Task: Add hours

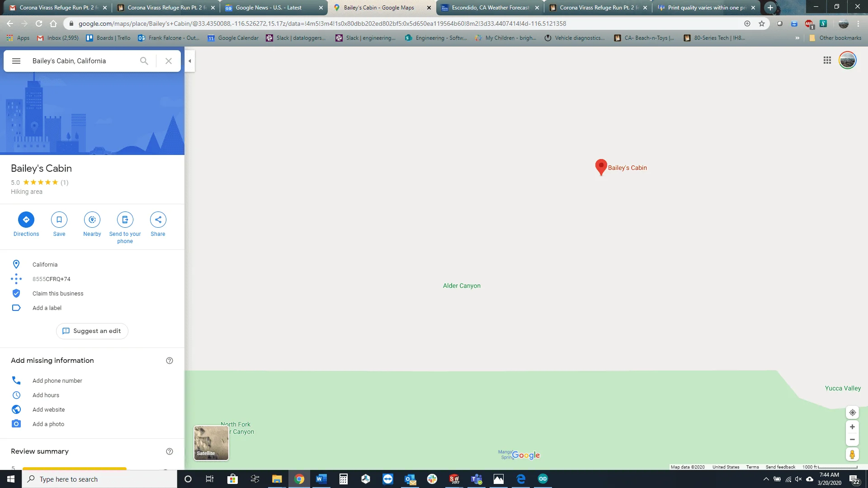Action: pos(92,395)
